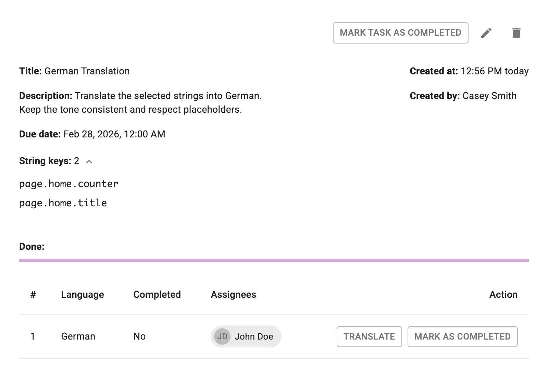548x392 pixels.
Task: Click the JD avatar icon
Action: 222,336
